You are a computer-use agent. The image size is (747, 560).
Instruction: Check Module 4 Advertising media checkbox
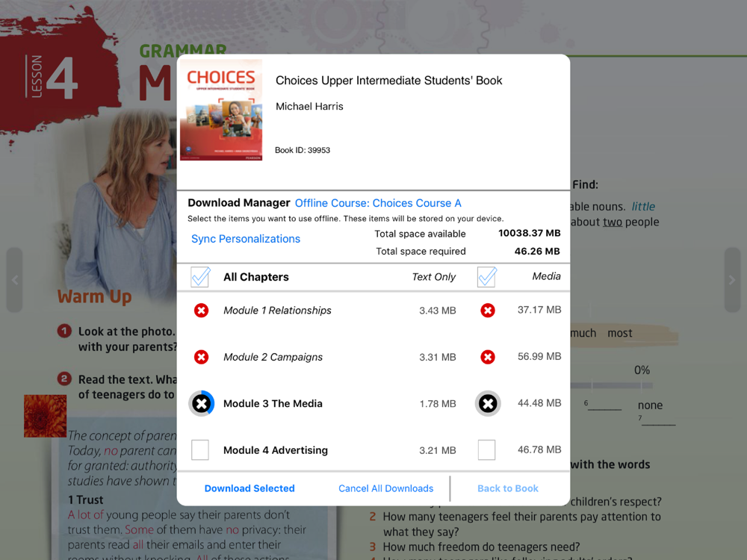coord(486,450)
